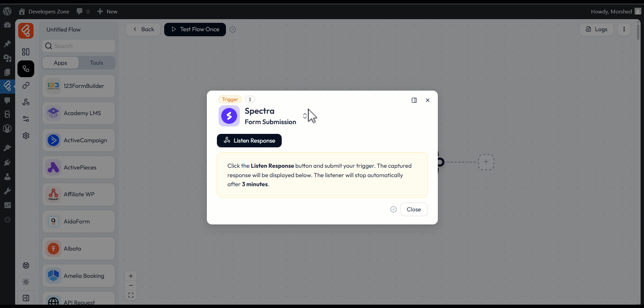644x308 pixels.
Task: Switch to the Tools tab
Action: click(x=96, y=63)
